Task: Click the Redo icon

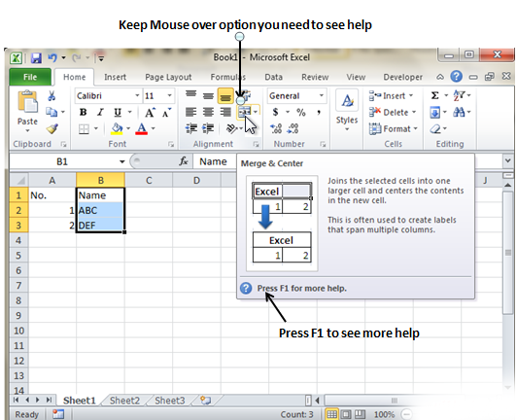Action: [77, 58]
